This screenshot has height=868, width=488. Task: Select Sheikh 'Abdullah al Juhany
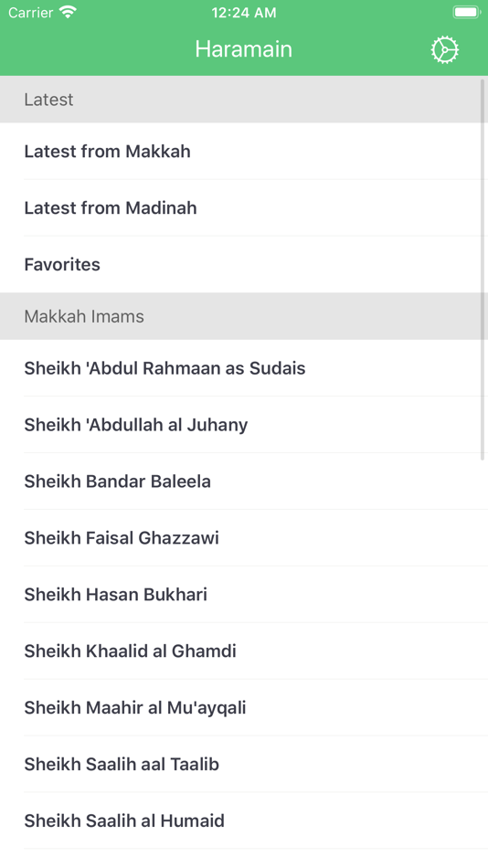click(244, 425)
